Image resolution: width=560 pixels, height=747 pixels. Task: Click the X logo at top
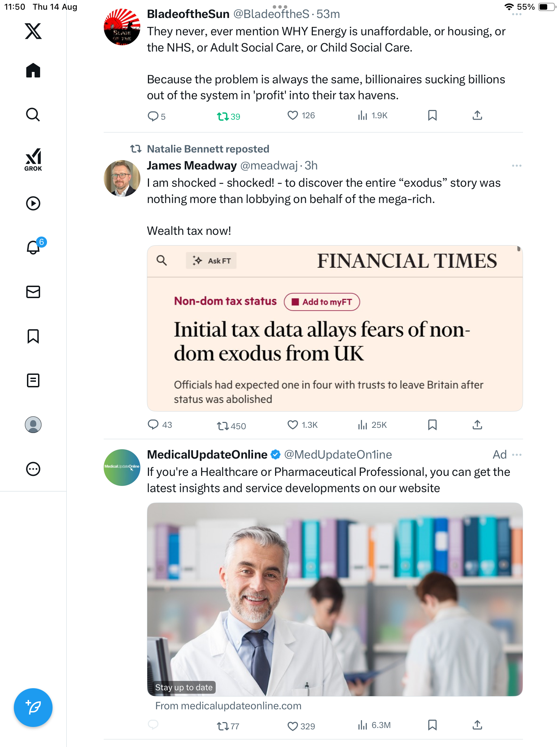click(x=33, y=31)
